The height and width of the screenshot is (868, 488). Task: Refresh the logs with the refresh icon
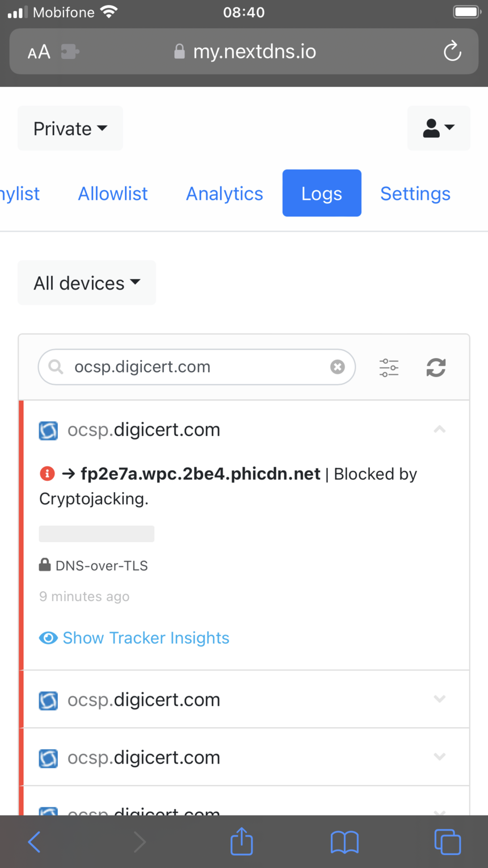click(436, 367)
